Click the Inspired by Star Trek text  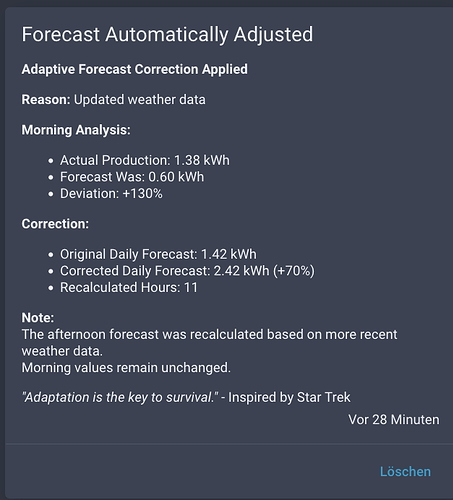click(x=289, y=397)
